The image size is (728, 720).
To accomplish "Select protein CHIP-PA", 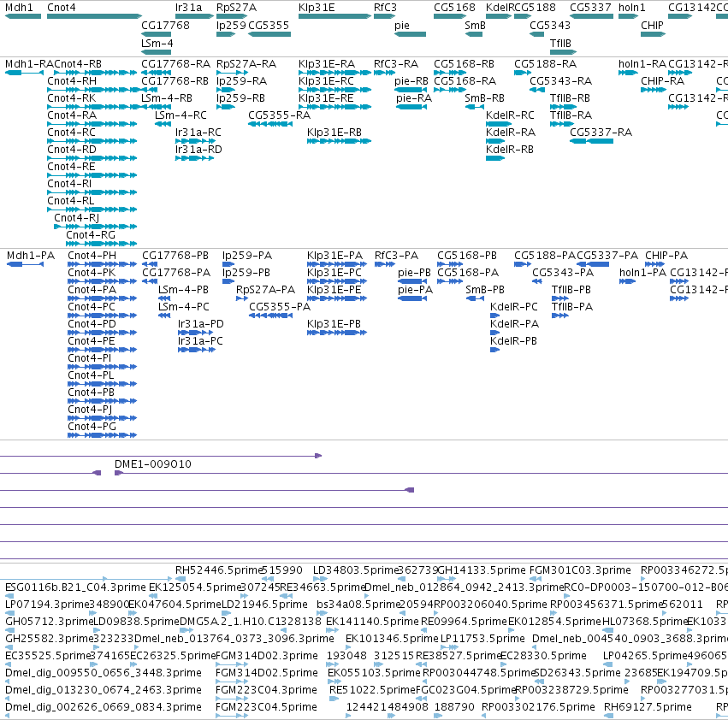I will coord(666,256).
